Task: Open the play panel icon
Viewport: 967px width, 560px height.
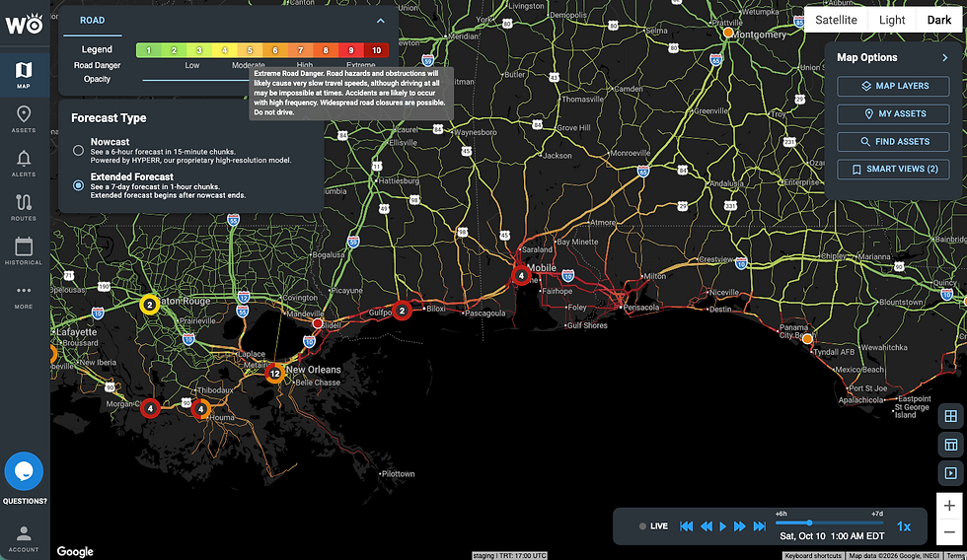Action: coord(950,473)
